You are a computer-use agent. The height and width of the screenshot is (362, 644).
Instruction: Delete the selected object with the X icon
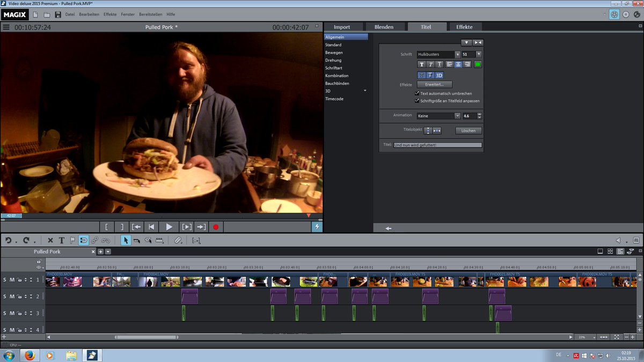click(50, 241)
